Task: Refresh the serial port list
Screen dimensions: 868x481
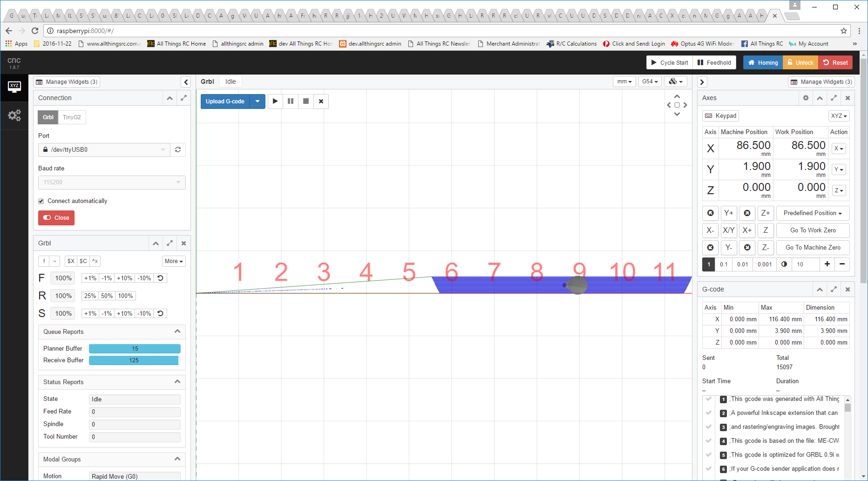Action: pos(178,149)
